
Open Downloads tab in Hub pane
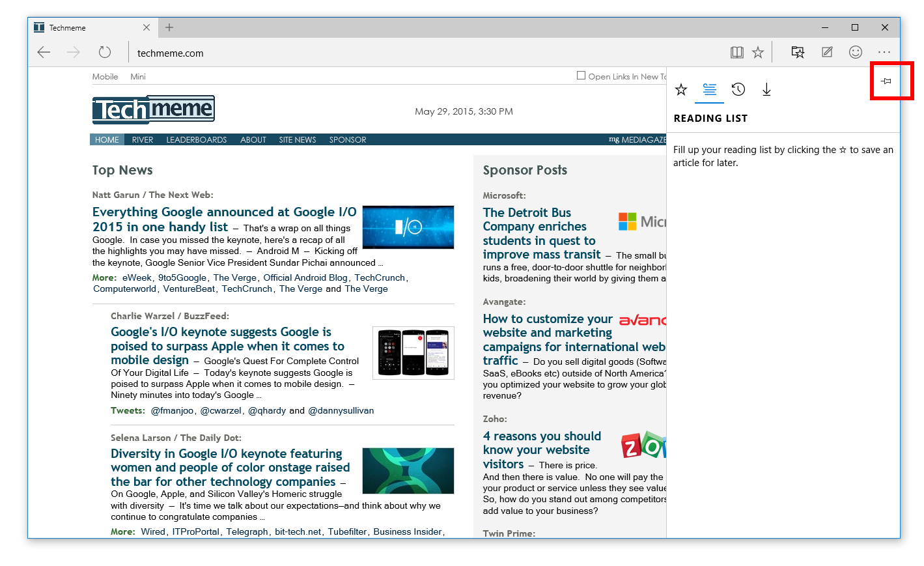pyautogui.click(x=766, y=90)
